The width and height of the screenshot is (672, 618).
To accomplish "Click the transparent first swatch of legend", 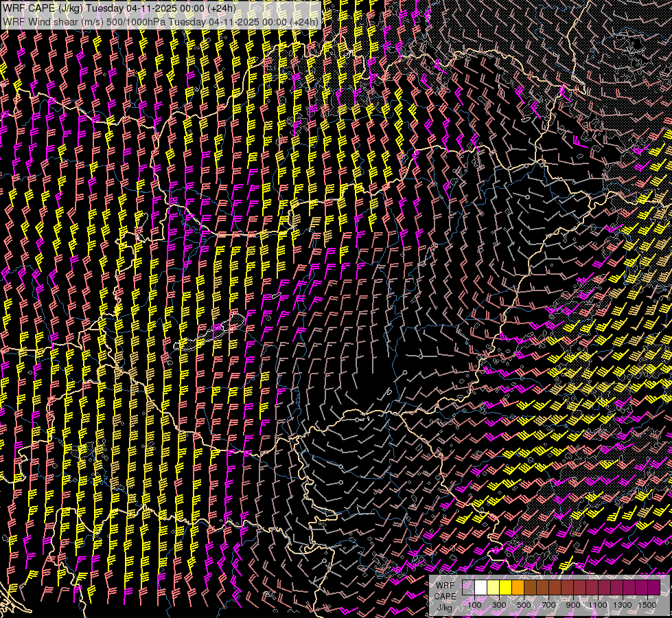I will [x=469, y=588].
